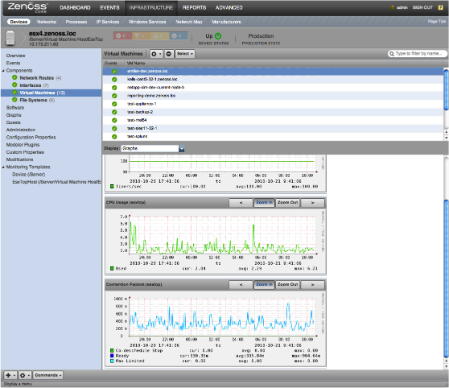
Task: Click the VM list scrollbar down arrow
Action: click(446, 138)
